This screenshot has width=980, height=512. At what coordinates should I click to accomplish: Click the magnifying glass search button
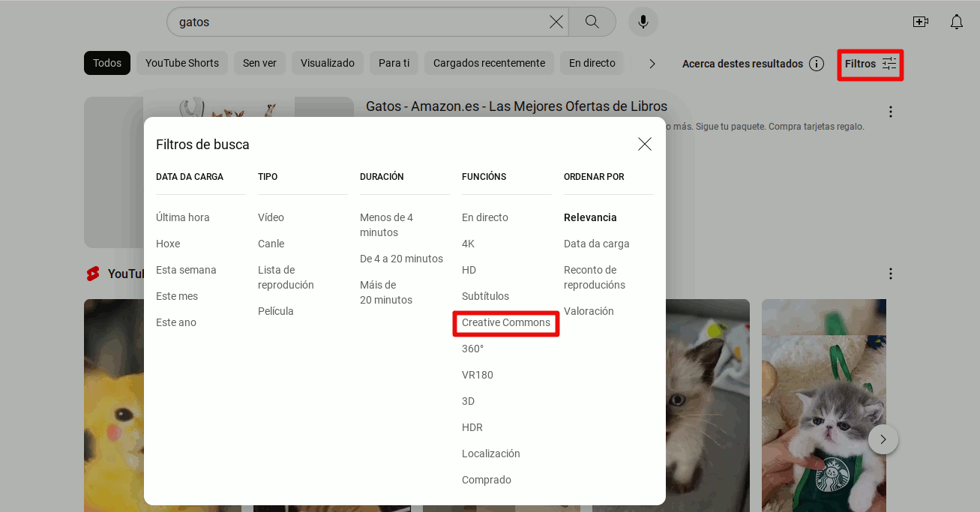click(x=592, y=22)
